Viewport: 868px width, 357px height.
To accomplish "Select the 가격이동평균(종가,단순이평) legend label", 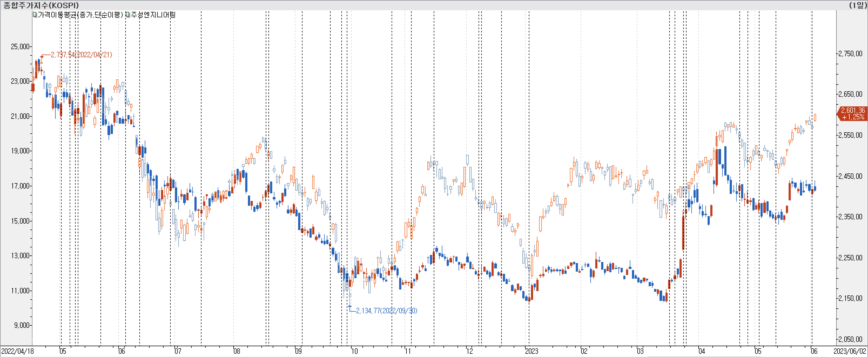I will pyautogui.click(x=80, y=15).
